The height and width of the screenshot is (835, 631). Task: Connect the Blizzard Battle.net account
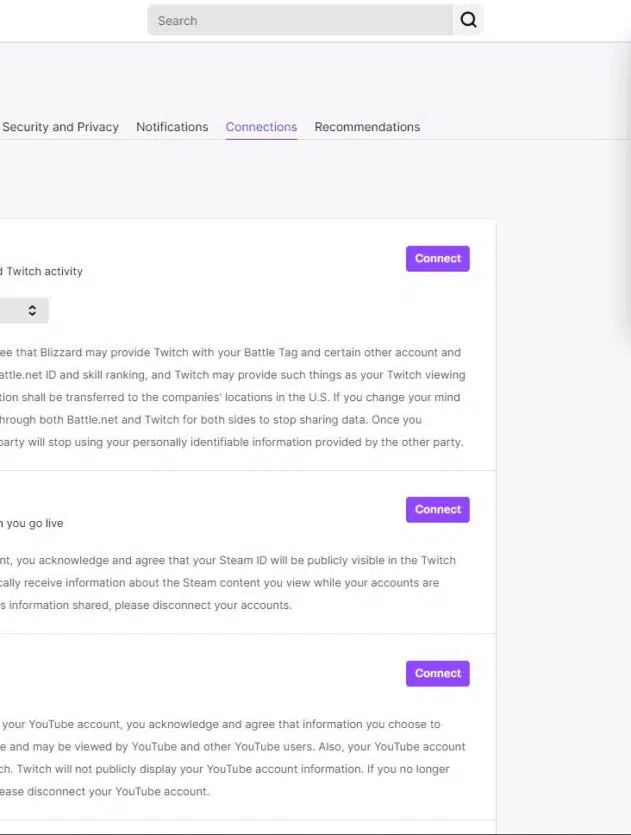[x=438, y=259]
